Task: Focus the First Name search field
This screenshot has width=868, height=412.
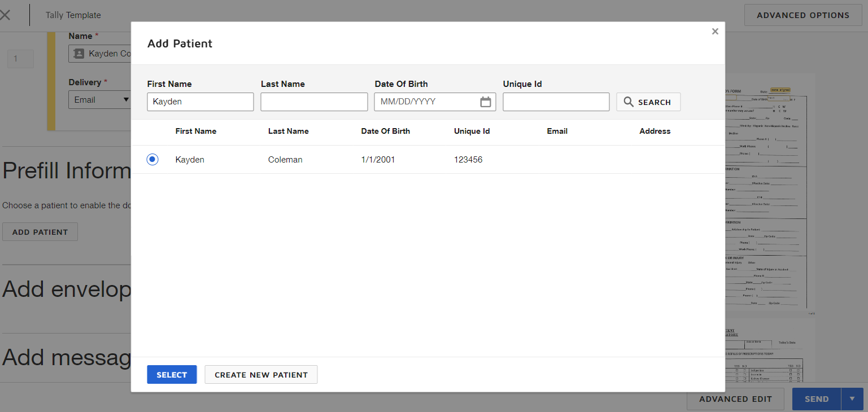Action: (x=200, y=102)
